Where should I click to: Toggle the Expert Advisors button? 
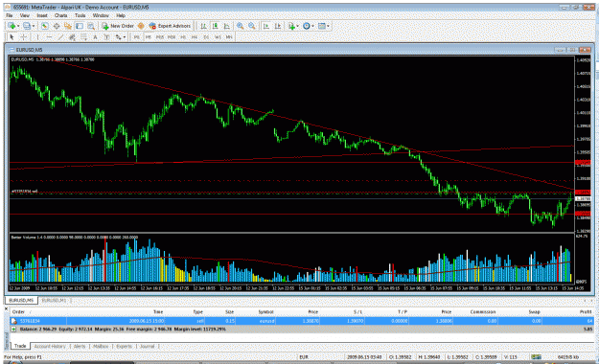[x=170, y=26]
